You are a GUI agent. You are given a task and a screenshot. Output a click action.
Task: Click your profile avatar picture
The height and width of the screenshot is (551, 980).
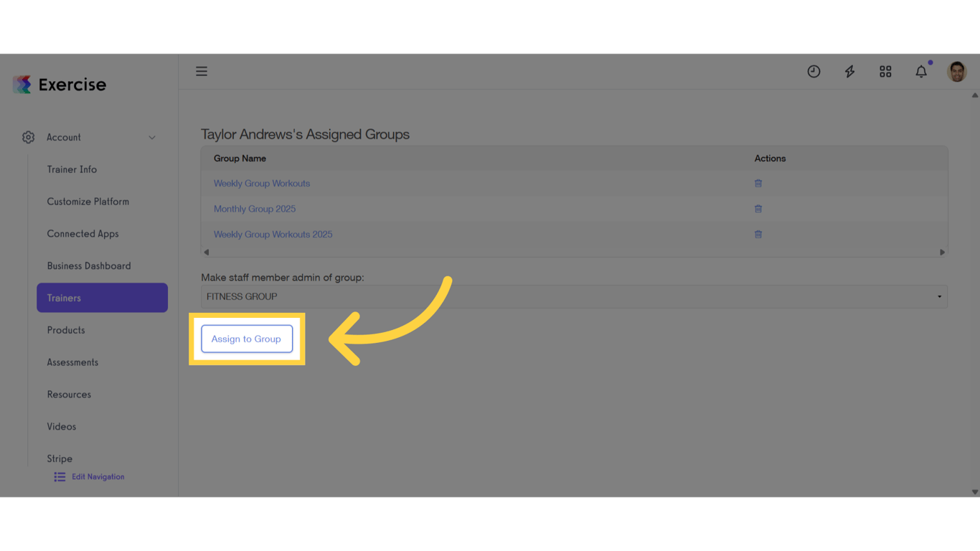pyautogui.click(x=956, y=71)
